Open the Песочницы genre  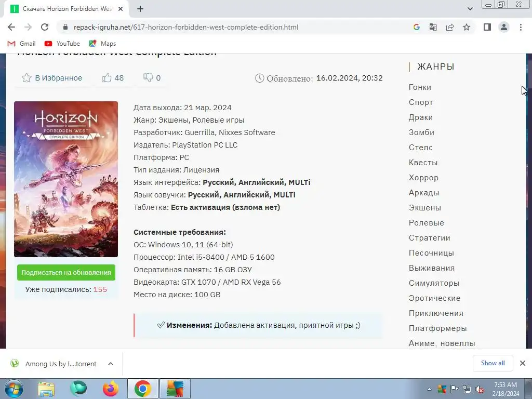point(431,253)
